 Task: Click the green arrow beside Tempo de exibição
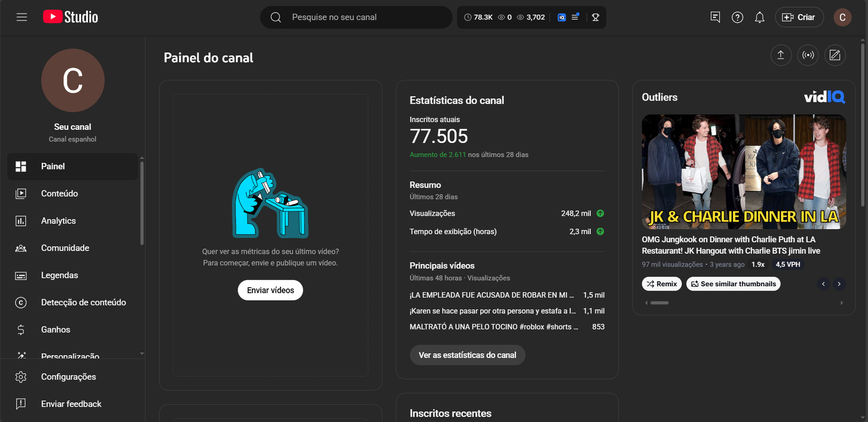point(600,231)
